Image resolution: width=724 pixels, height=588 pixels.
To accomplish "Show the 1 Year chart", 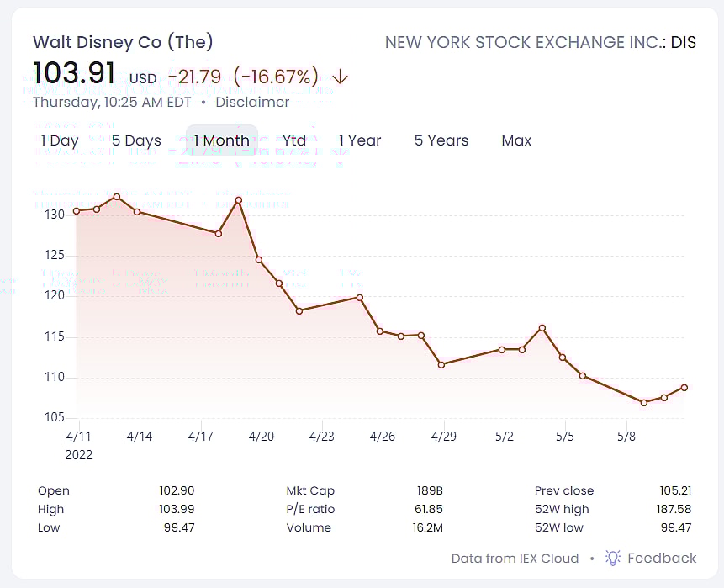I will 360,140.
